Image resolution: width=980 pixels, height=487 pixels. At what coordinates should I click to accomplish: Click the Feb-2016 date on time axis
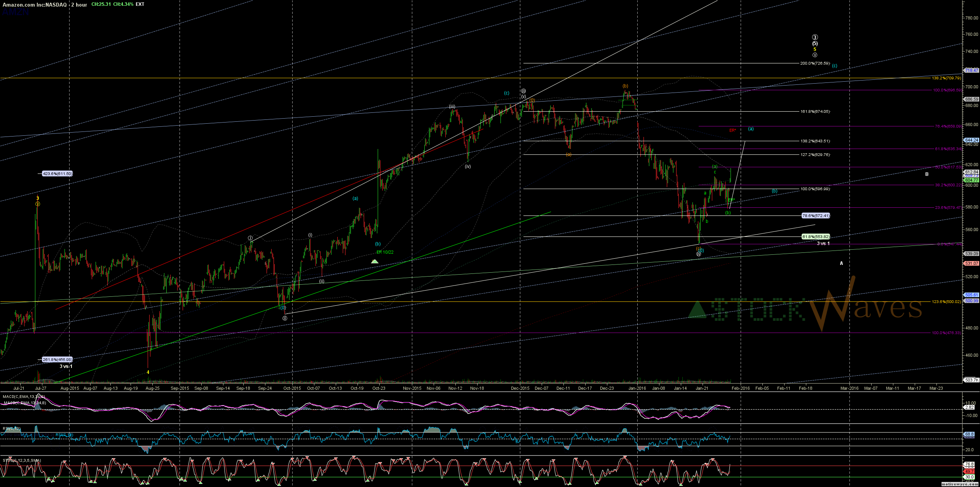pyautogui.click(x=741, y=388)
